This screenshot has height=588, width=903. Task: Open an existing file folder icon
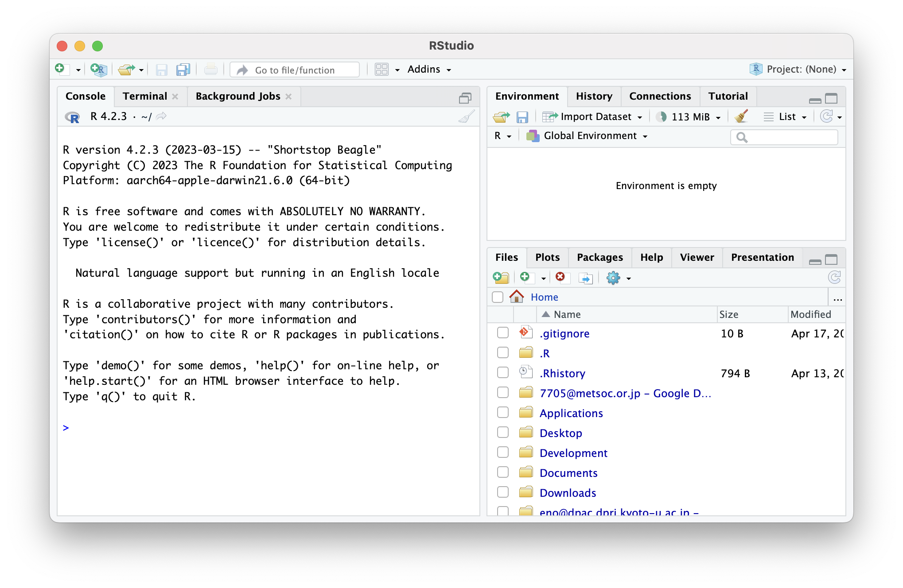click(x=127, y=70)
